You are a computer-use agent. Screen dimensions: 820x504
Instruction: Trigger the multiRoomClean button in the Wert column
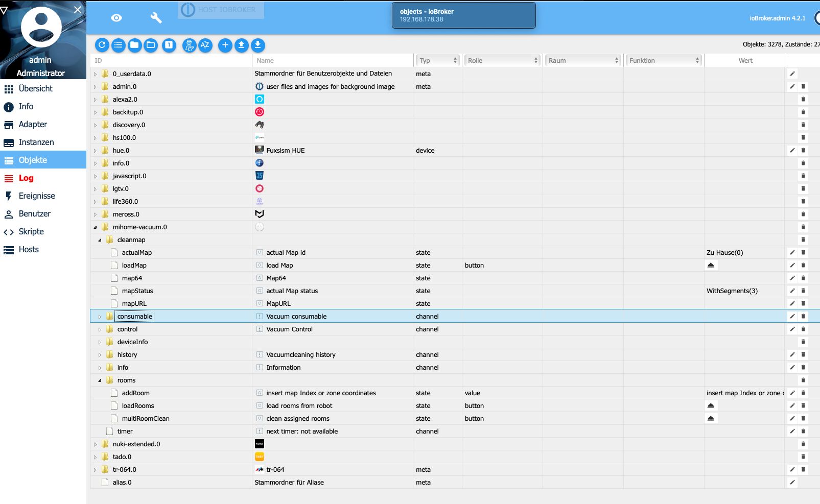711,418
